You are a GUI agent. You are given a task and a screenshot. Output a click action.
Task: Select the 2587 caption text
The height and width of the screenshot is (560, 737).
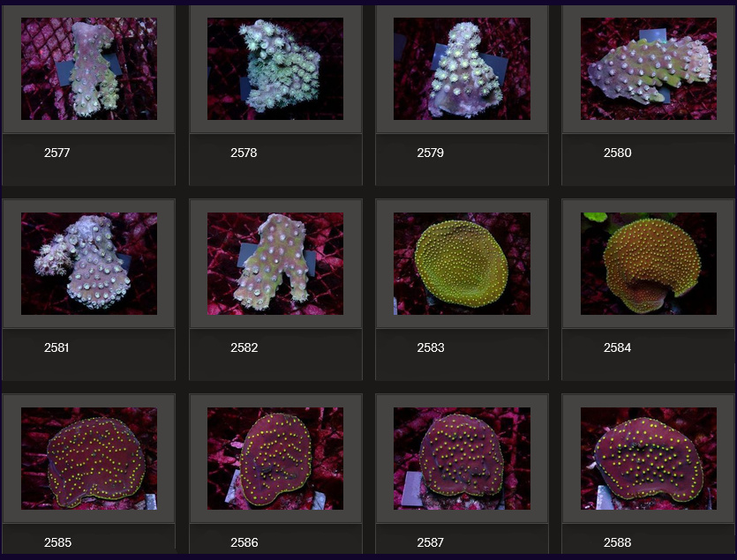[x=430, y=542]
